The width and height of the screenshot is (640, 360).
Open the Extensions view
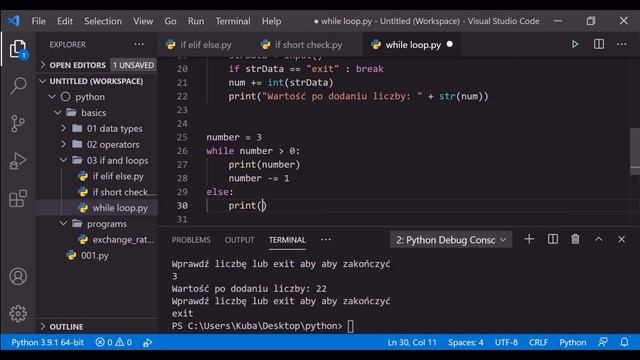18,199
